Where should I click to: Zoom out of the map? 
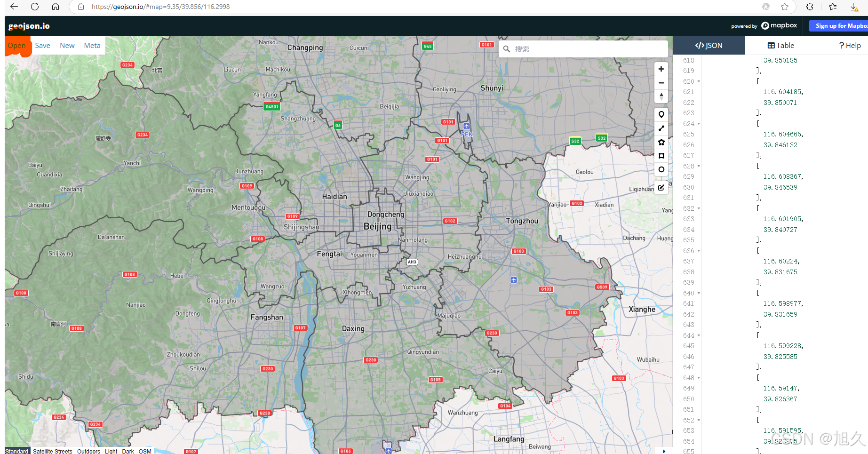661,83
